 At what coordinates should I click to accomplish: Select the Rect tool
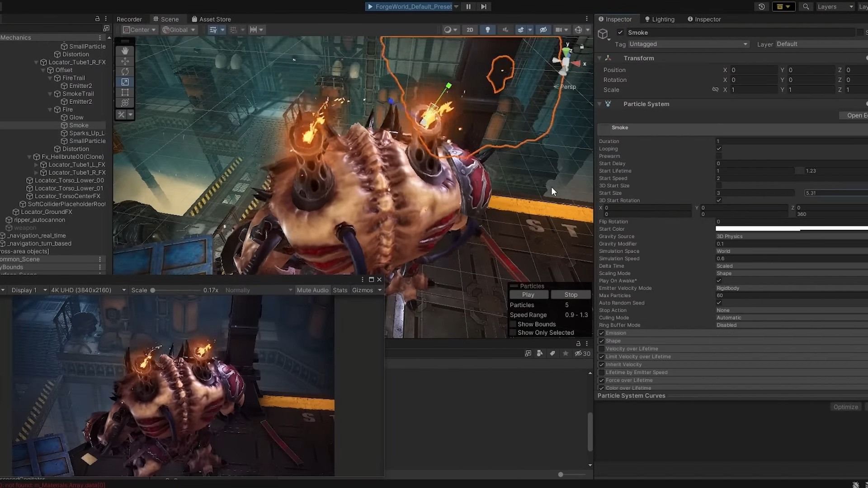(x=125, y=92)
